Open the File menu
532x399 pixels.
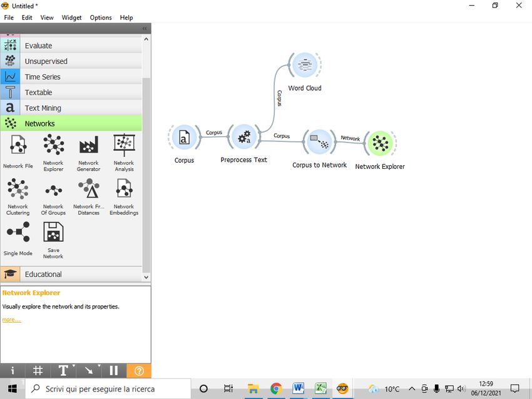9,18
